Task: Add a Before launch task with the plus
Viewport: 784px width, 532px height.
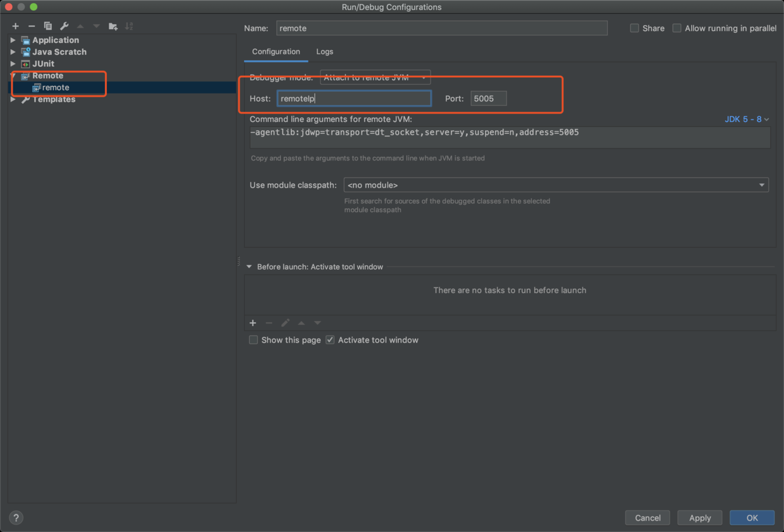Action: 253,323
